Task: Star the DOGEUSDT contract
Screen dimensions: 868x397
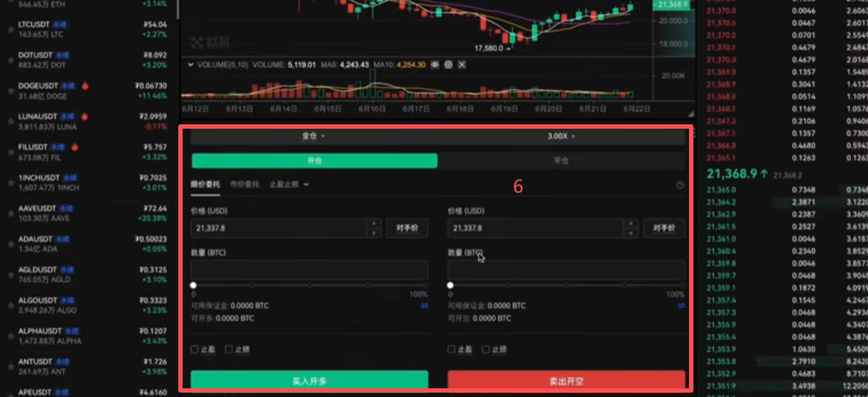Action: pyautogui.click(x=10, y=91)
